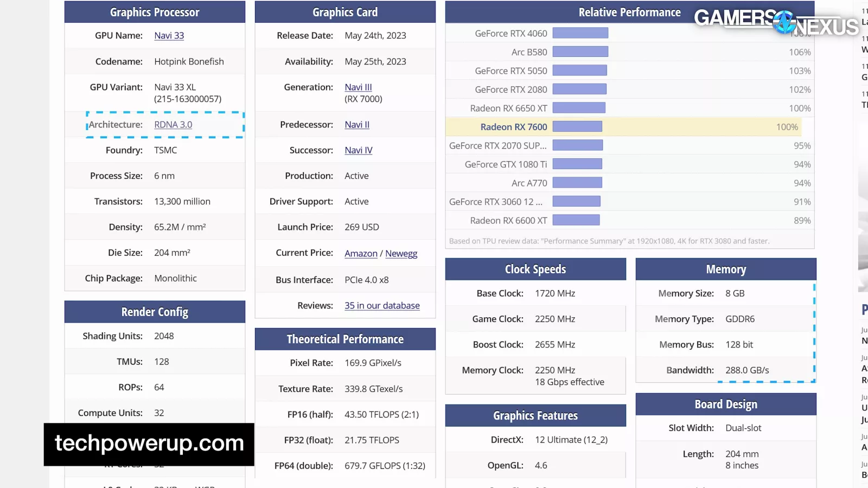The width and height of the screenshot is (868, 488).
Task: Follow the Navi II predecessor link
Action: tap(357, 125)
